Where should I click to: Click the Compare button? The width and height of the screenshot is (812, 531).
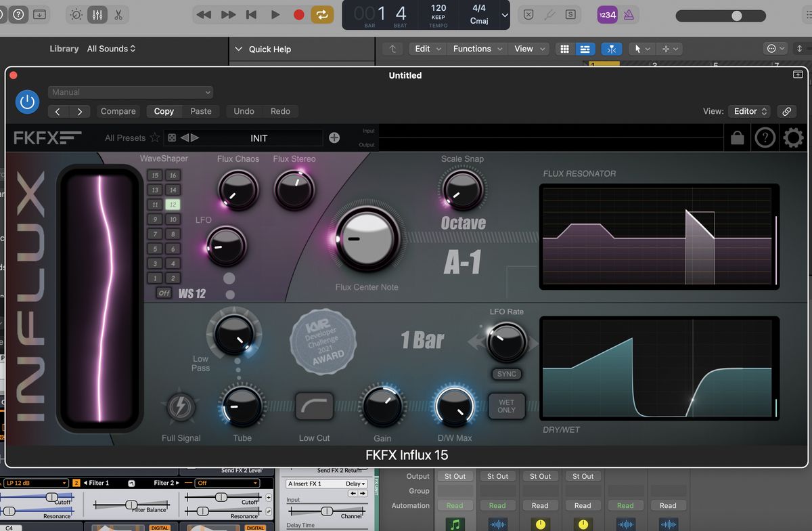click(x=118, y=111)
